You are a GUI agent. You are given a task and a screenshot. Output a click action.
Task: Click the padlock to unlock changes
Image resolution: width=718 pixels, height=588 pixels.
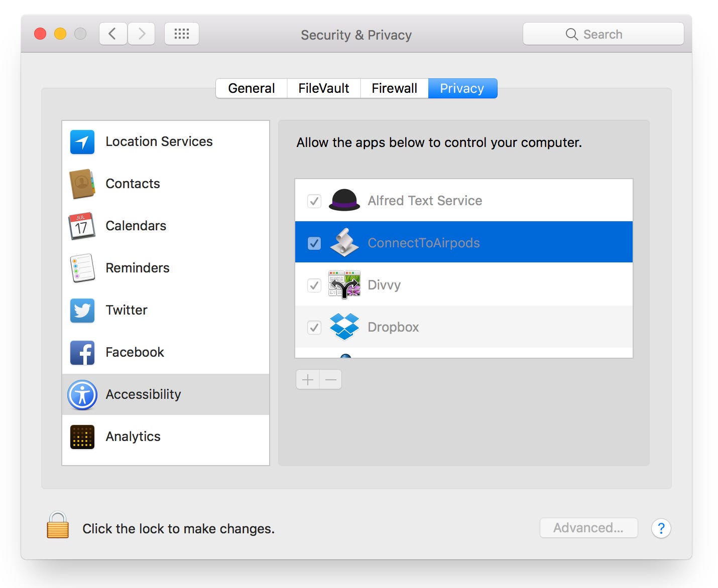(x=58, y=525)
